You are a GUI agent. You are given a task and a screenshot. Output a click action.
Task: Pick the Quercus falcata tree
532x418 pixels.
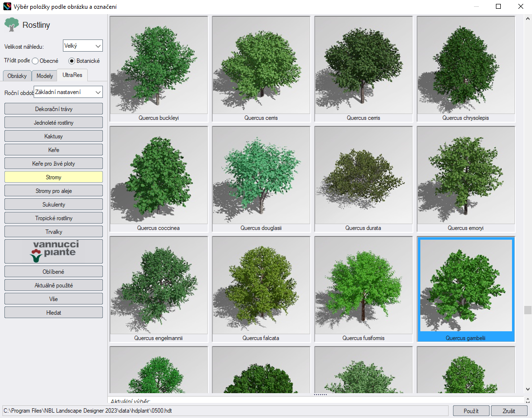pos(261,289)
